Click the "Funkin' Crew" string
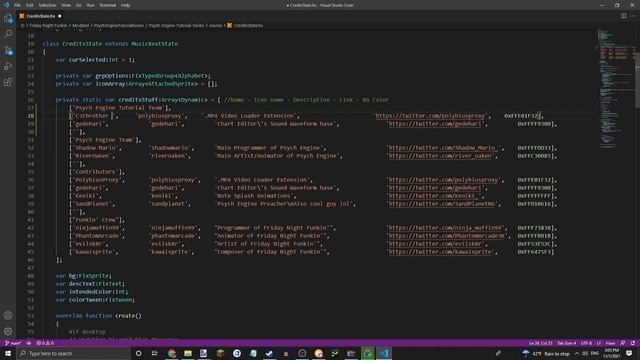Viewport: 640px width, 360px height. 97,220
